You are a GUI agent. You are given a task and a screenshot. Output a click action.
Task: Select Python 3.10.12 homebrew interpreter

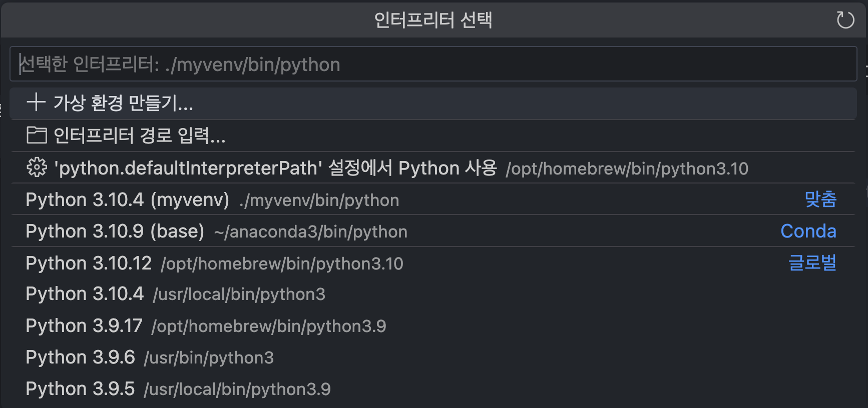click(433, 263)
